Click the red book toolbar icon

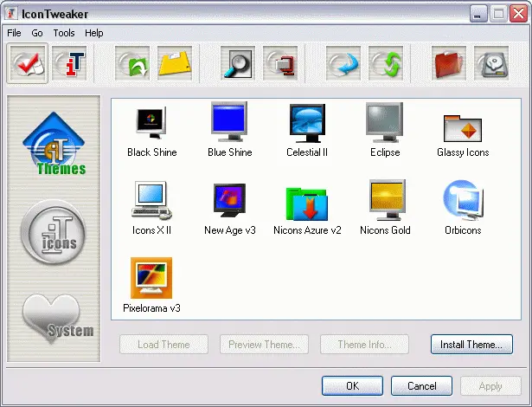click(450, 63)
